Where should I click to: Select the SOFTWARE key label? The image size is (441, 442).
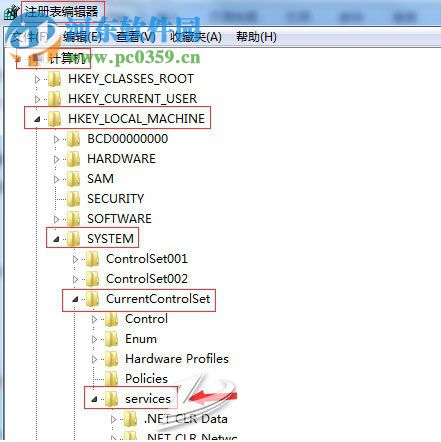coord(119,219)
